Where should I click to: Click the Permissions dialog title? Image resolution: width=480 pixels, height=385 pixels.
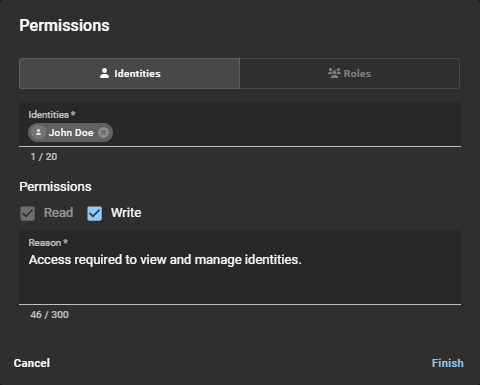pos(64,25)
